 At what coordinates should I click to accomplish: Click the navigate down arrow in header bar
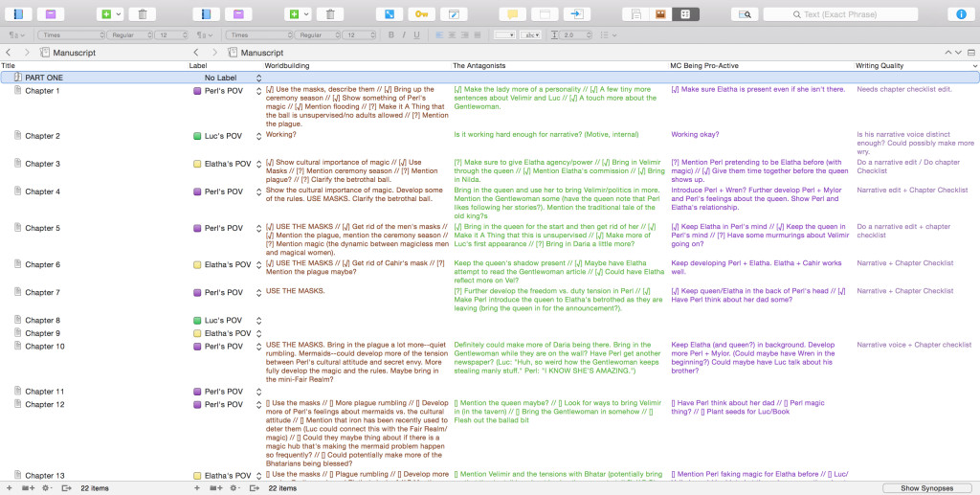pos(958,53)
